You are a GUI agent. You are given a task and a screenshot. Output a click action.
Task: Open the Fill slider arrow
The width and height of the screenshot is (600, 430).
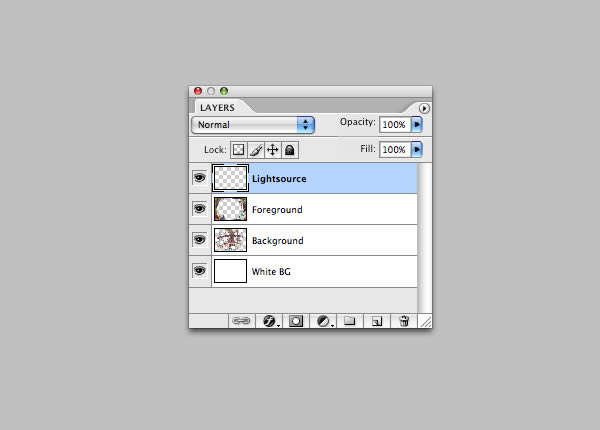point(417,149)
